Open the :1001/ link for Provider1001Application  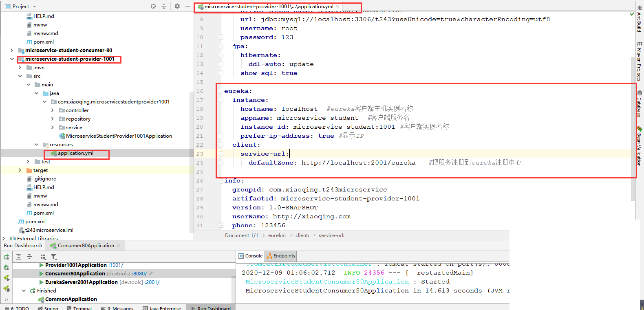click(x=116, y=265)
